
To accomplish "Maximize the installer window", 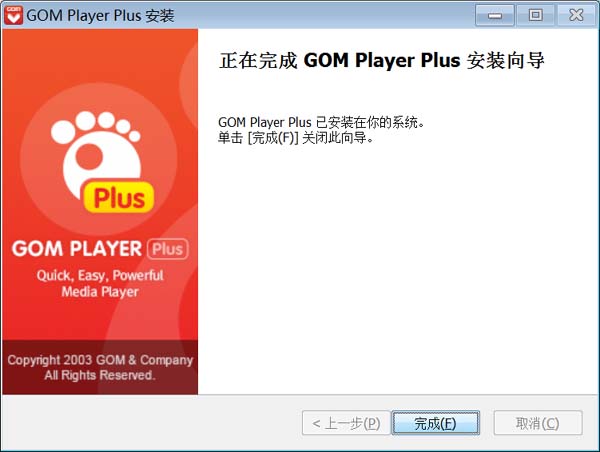I will click(x=535, y=15).
